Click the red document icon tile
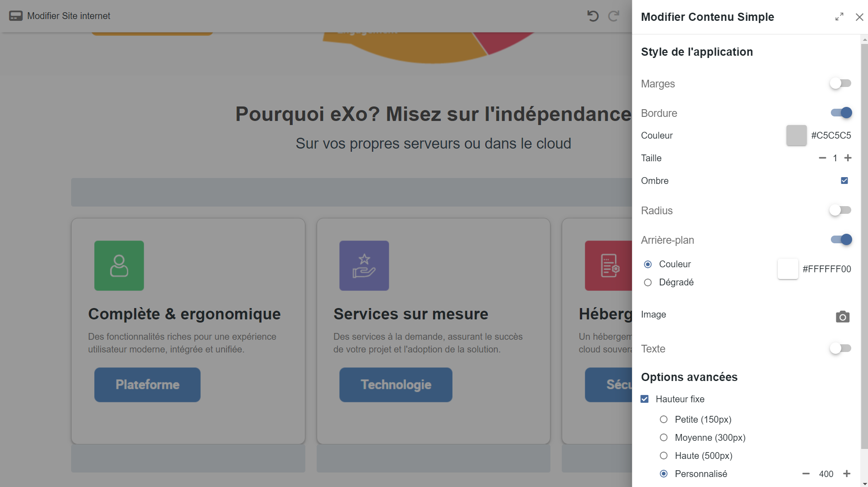868x487 pixels. tap(608, 265)
